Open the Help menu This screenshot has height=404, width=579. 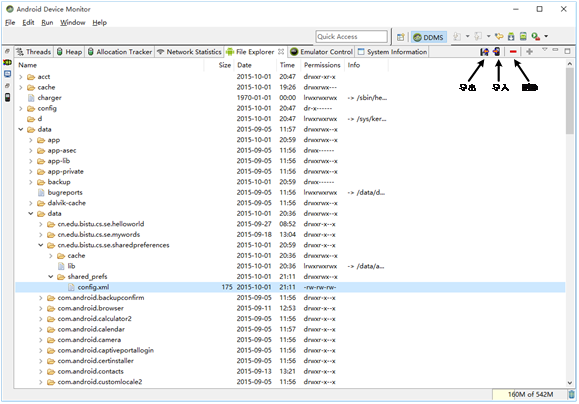tap(99, 23)
